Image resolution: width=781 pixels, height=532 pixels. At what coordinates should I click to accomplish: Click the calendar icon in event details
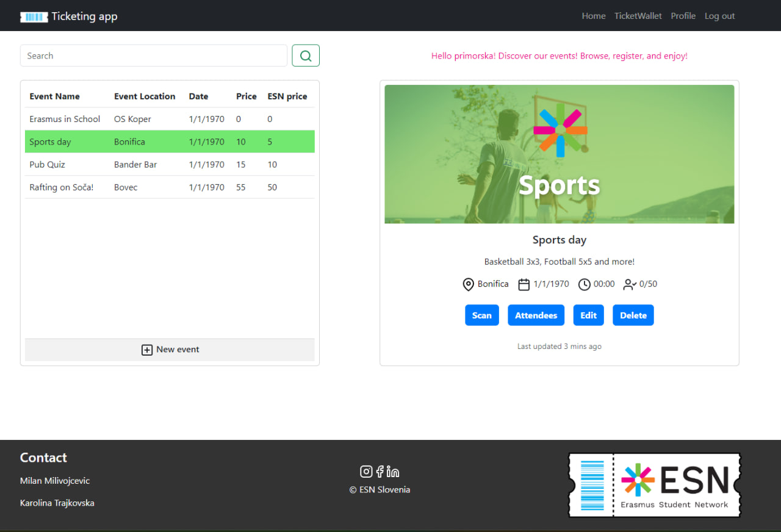pyautogui.click(x=524, y=284)
